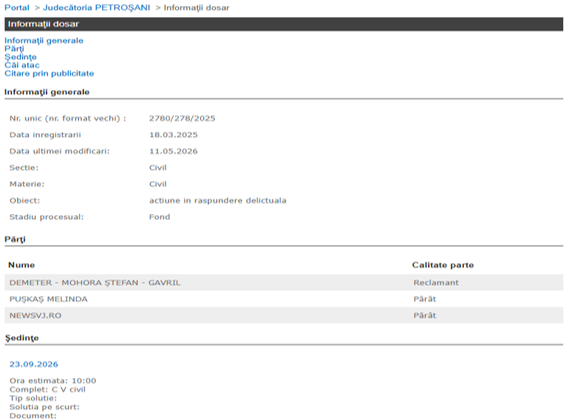Click the Calitate parte column header
The width and height of the screenshot is (567, 419).
443,265
